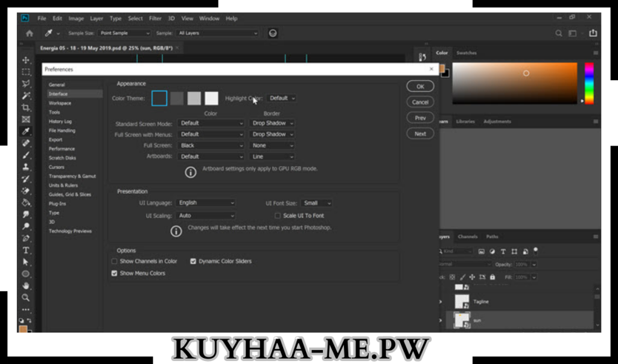Select the Magic Wand tool
Image resolution: width=618 pixels, height=364 pixels.
coord(26,95)
